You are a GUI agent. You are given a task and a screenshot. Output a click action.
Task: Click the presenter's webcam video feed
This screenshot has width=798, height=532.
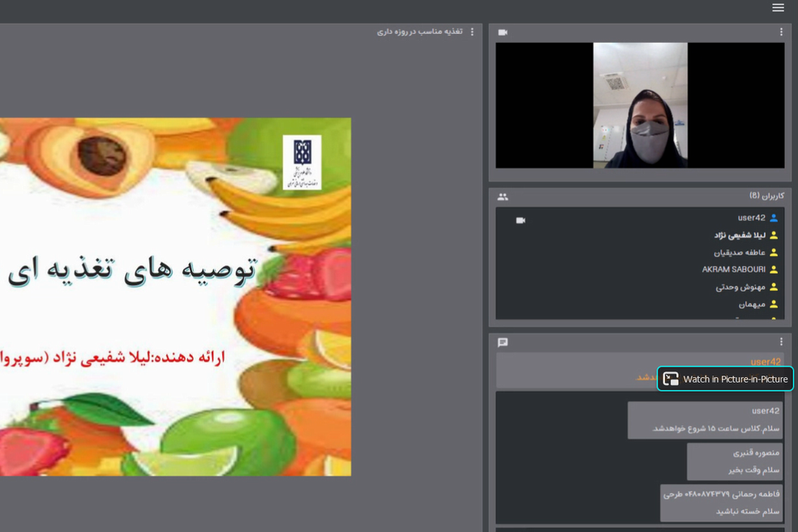tap(640, 105)
